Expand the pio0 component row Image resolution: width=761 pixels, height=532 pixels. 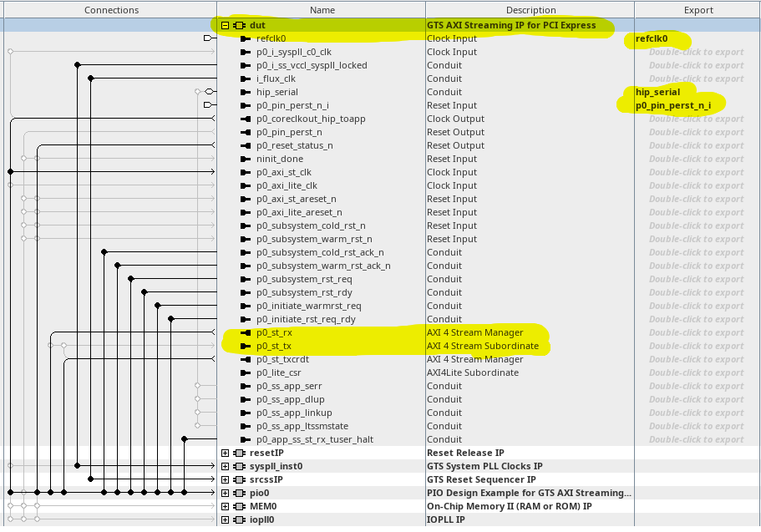[x=225, y=494]
